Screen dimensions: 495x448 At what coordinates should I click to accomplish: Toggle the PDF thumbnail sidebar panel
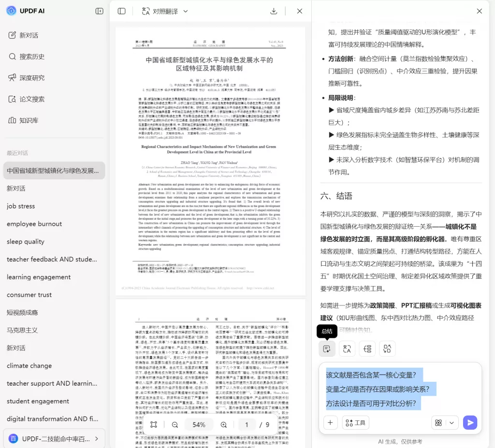coord(121,11)
